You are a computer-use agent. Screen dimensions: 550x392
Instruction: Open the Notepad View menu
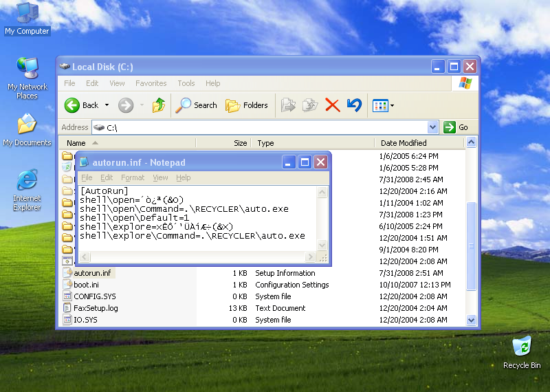(160, 177)
